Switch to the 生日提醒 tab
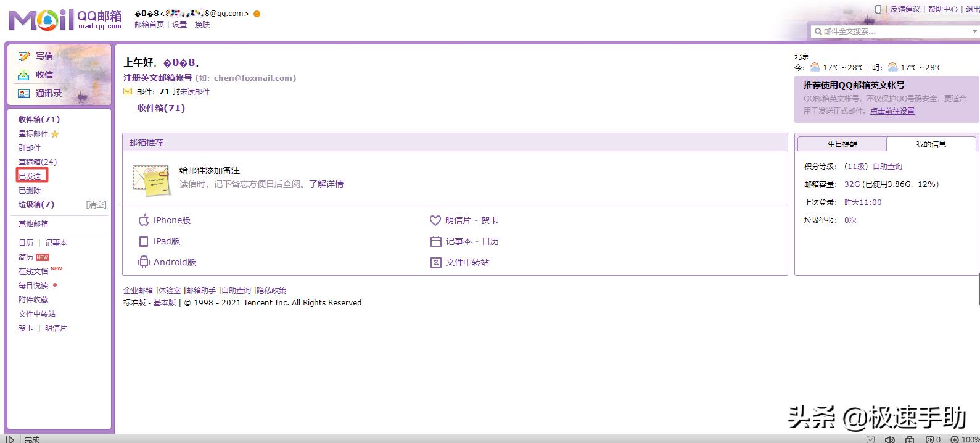The image size is (980, 443). pos(842,144)
